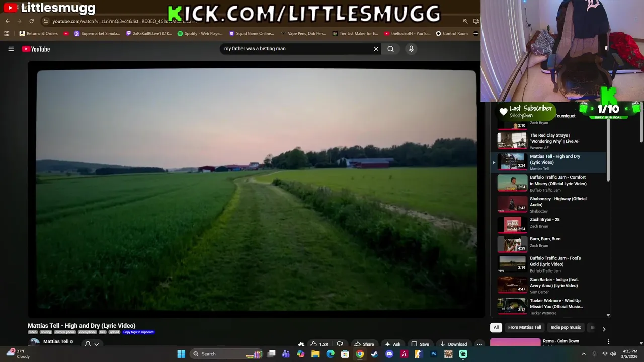Clear the YouTube search box text
Screen dimensions: 644x362
click(x=376, y=49)
